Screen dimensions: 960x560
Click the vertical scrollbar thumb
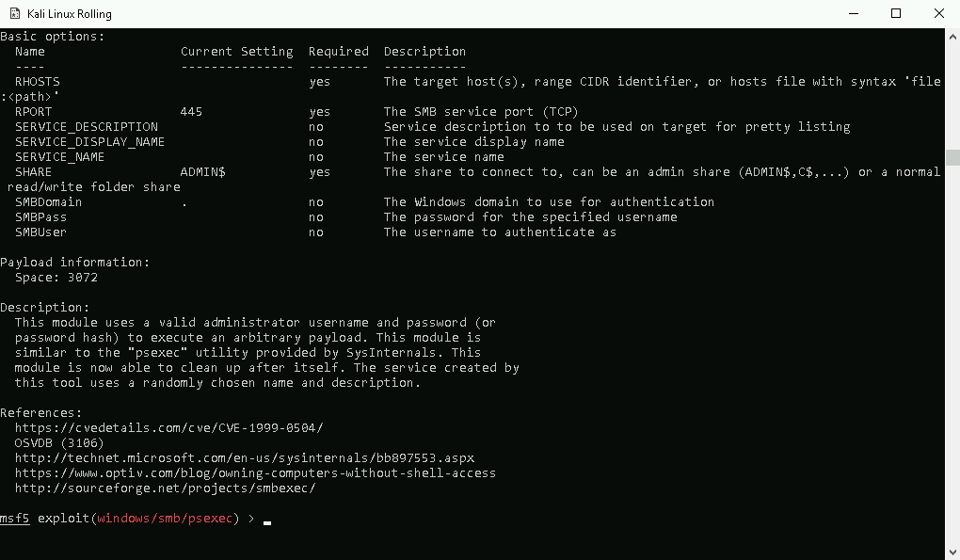coord(952,157)
